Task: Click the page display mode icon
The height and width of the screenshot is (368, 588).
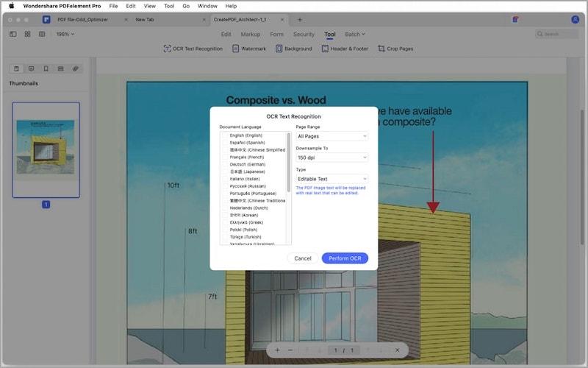Action: (42, 34)
